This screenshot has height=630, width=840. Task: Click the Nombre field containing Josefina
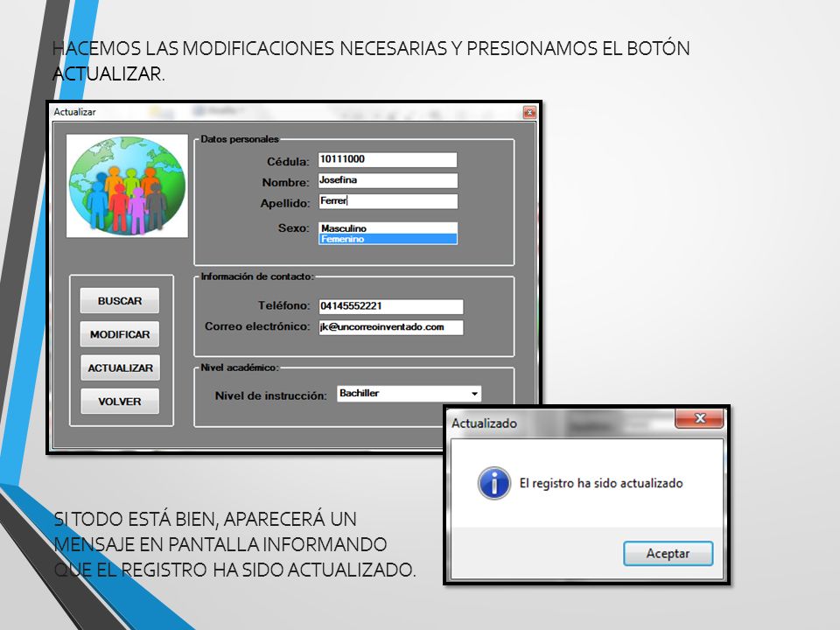click(x=388, y=180)
